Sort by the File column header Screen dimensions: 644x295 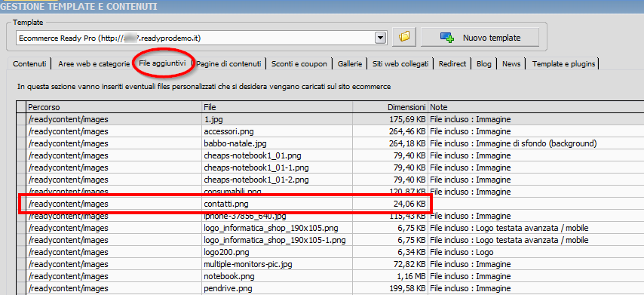point(278,107)
